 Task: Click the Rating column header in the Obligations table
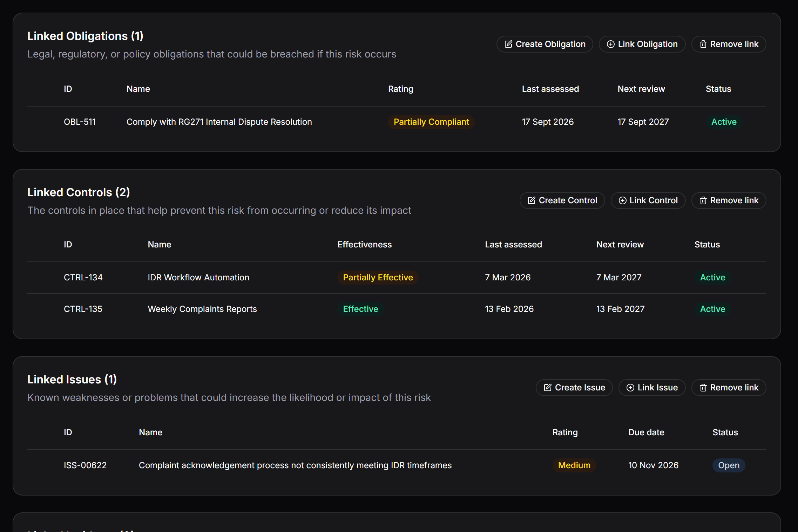click(x=401, y=89)
